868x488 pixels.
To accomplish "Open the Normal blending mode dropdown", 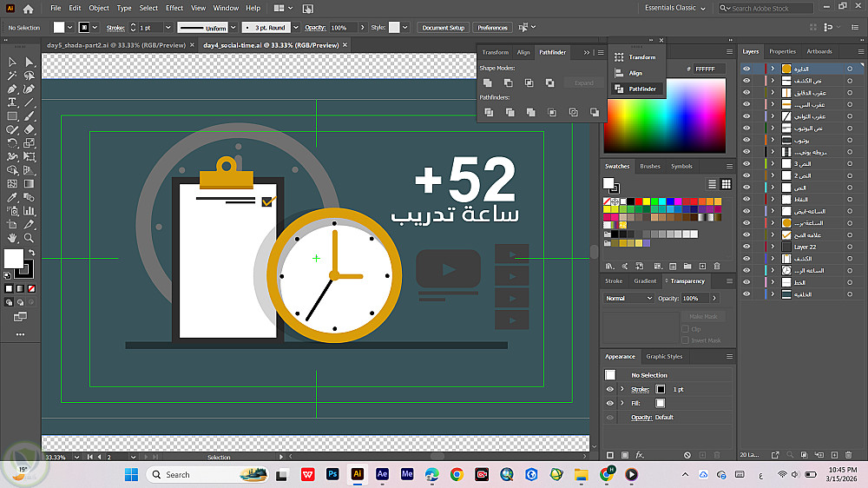I will point(629,298).
